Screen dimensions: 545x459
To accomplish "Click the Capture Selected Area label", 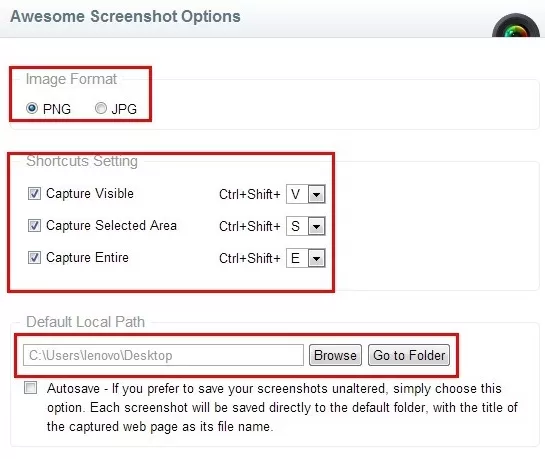I will [111, 226].
